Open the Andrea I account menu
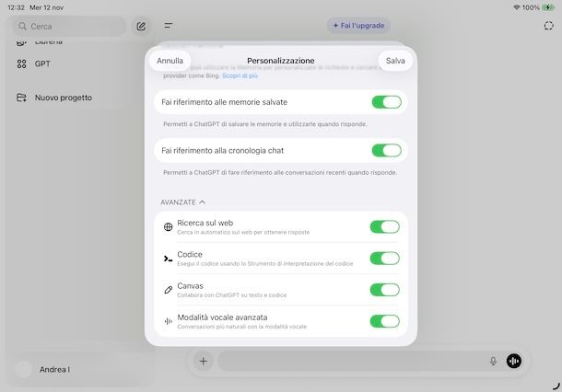Viewport: 562px width, 392px height. (x=55, y=369)
